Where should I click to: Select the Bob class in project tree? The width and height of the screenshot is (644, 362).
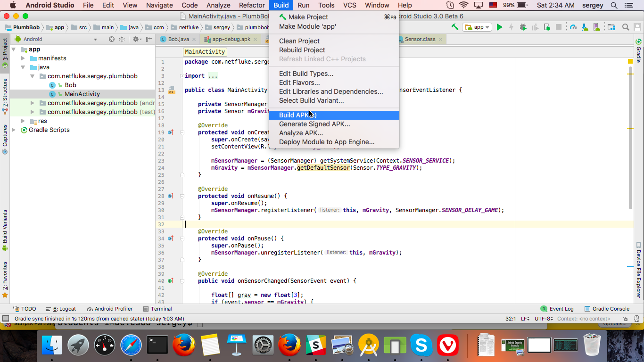(x=70, y=85)
